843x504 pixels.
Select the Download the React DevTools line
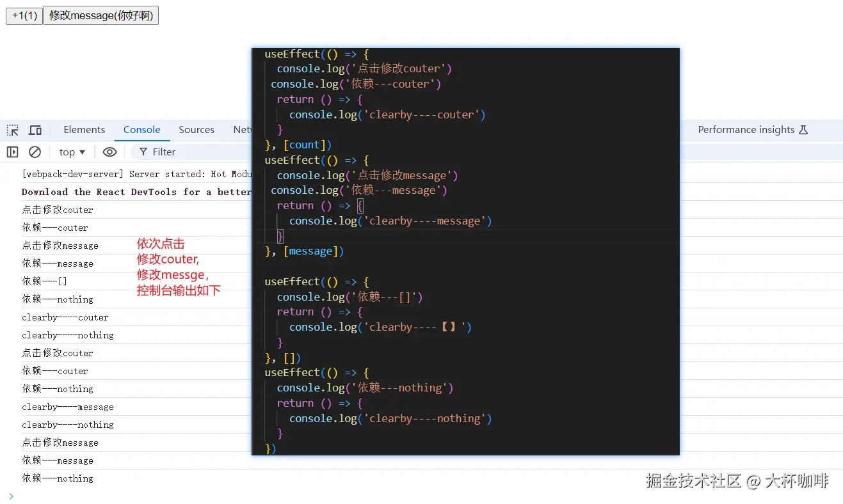click(x=137, y=192)
